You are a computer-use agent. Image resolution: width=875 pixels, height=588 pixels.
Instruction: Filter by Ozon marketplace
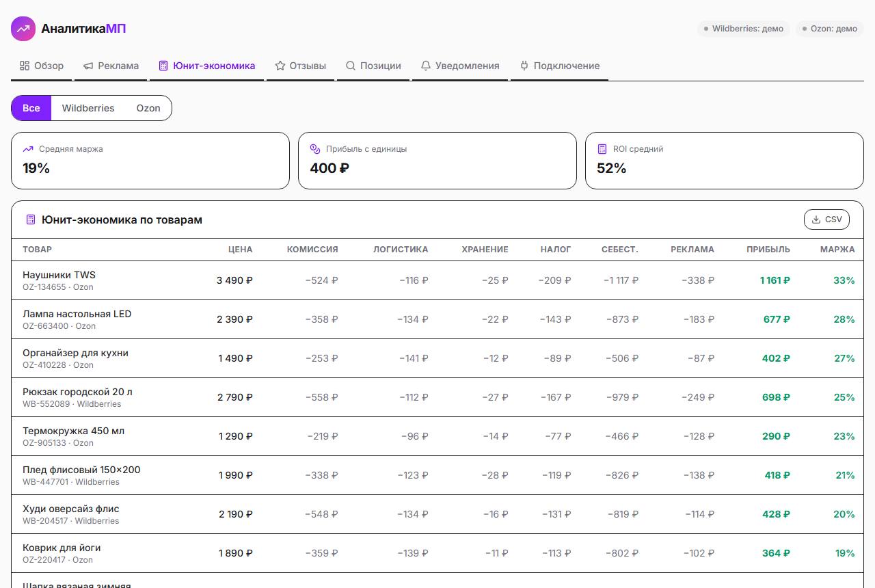(x=148, y=108)
